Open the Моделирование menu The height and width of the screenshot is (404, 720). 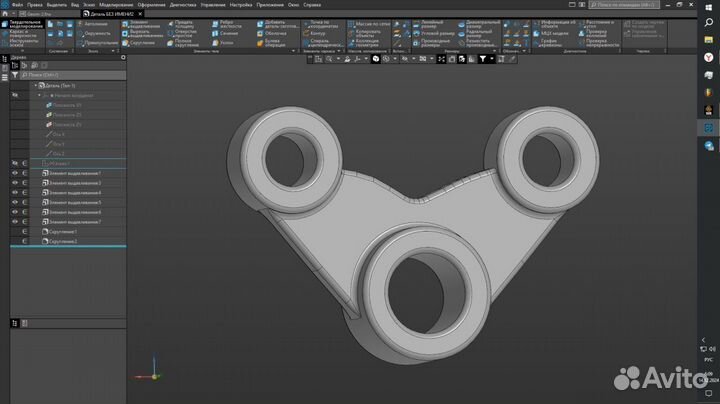[116, 5]
